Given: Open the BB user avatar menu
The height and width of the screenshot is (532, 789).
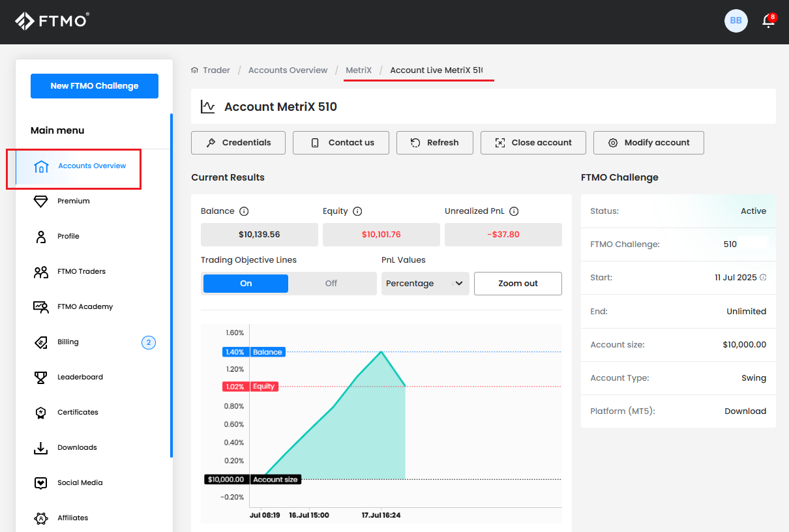Looking at the screenshot, I should point(736,21).
